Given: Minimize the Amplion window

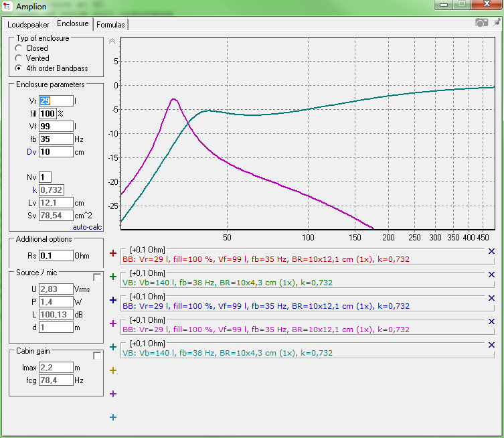Looking at the screenshot, I should 444,5.
